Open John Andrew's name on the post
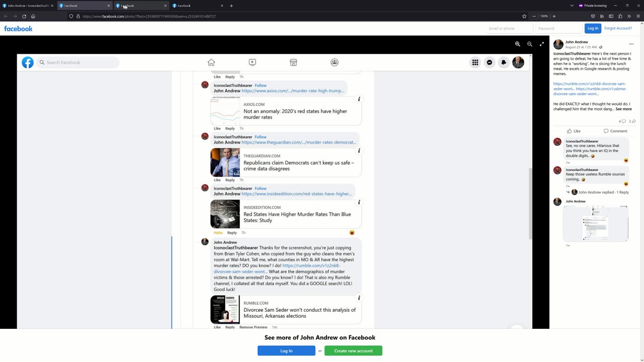Image resolution: width=644 pixels, height=362 pixels. pyautogui.click(x=577, y=42)
